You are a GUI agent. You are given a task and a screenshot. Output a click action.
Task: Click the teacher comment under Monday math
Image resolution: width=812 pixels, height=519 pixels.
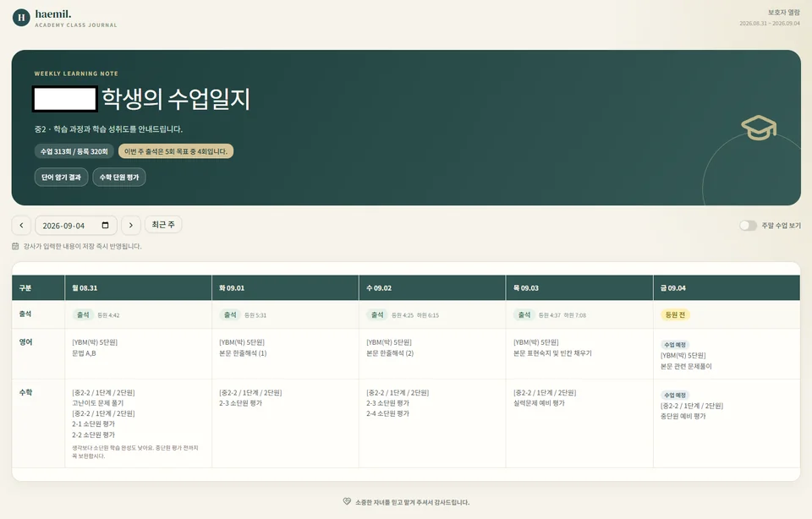(x=135, y=451)
